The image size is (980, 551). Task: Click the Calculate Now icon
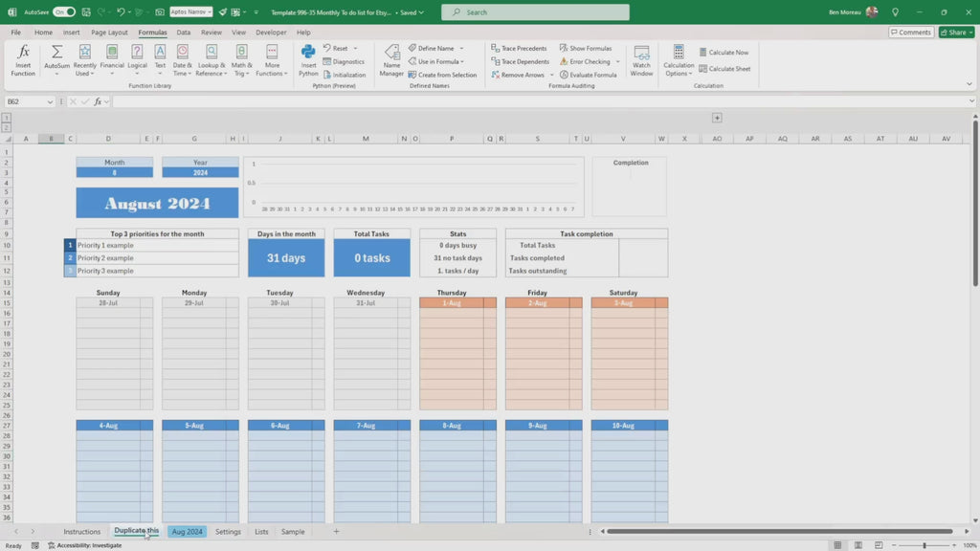pyautogui.click(x=724, y=53)
